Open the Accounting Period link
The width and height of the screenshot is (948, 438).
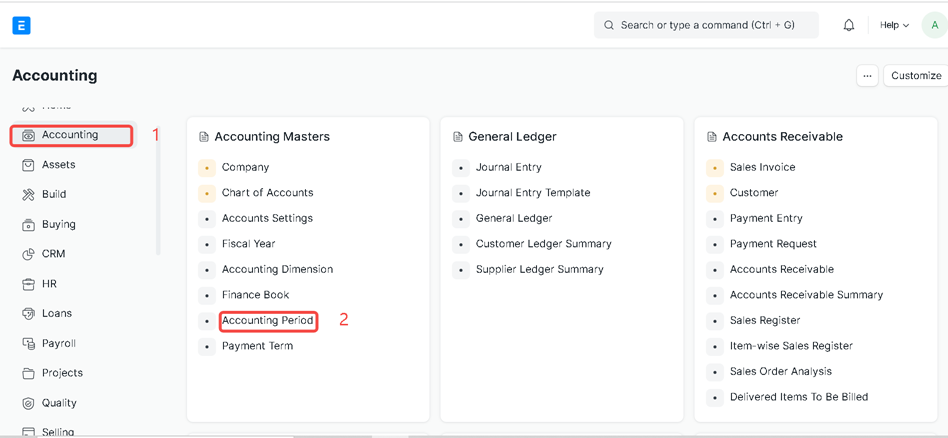coord(268,321)
